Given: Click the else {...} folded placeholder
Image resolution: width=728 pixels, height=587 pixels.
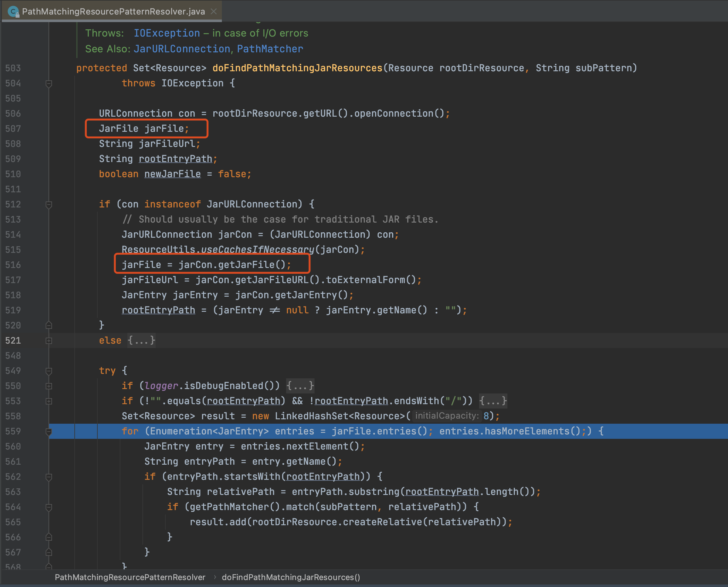Looking at the screenshot, I should tap(141, 340).
